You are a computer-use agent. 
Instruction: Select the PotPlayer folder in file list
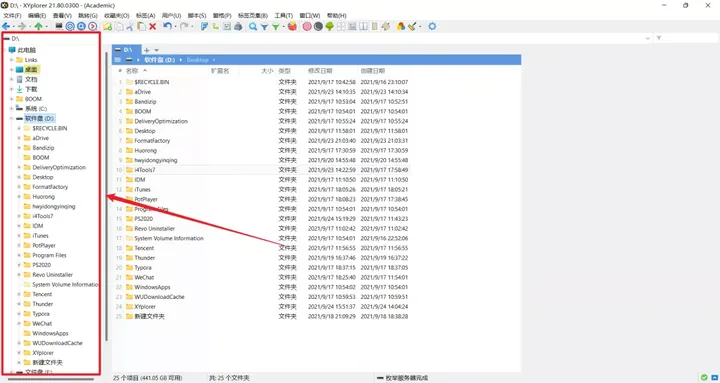coord(146,199)
